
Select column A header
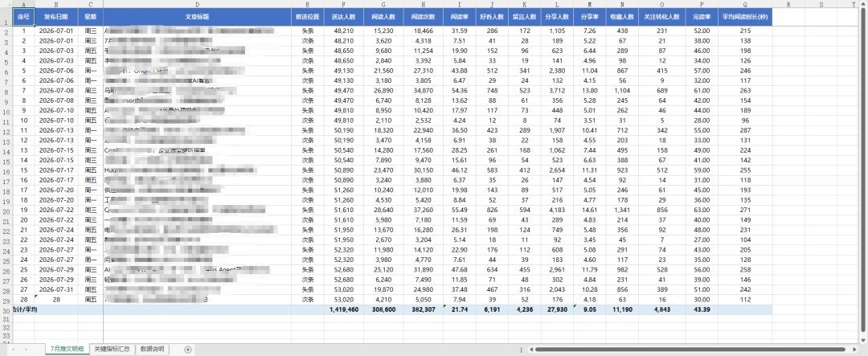(x=23, y=4)
